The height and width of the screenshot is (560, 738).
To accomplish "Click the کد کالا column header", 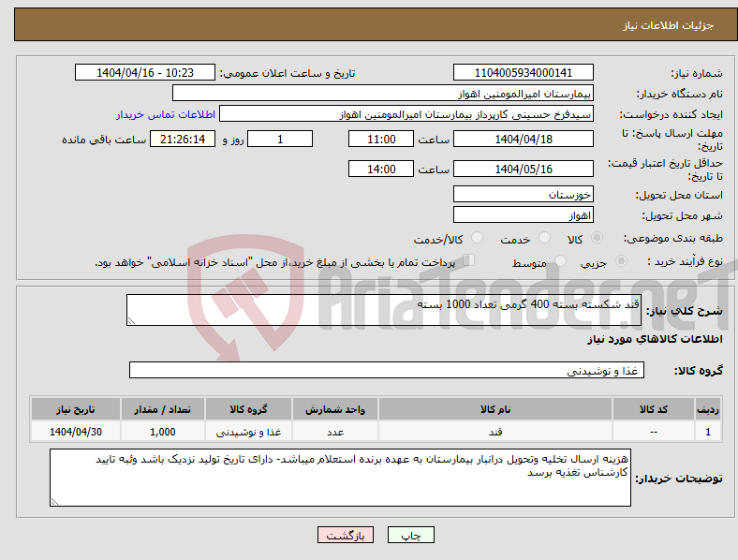I will pos(654,409).
